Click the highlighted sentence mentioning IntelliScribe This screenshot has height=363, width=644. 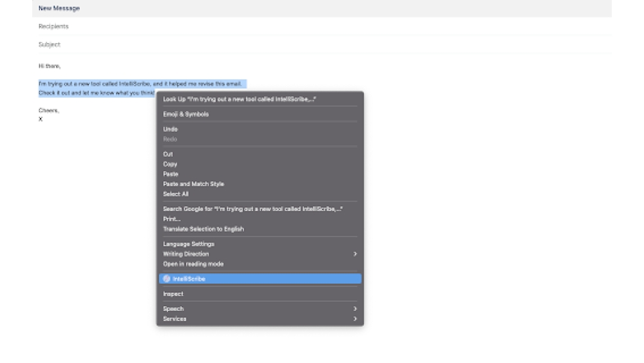[140, 84]
